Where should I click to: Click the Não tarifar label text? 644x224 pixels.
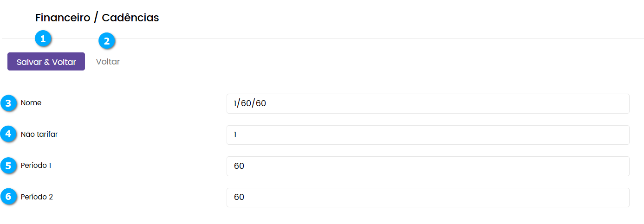pos(39,134)
